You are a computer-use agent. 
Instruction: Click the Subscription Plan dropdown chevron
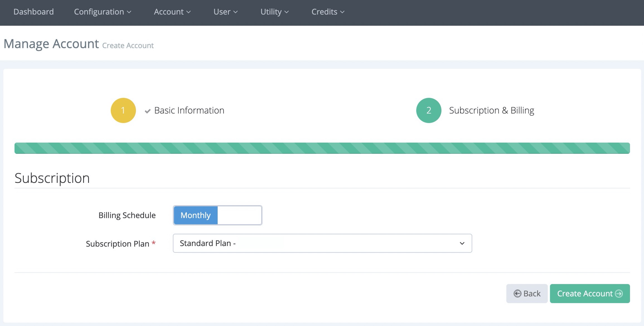click(x=462, y=243)
